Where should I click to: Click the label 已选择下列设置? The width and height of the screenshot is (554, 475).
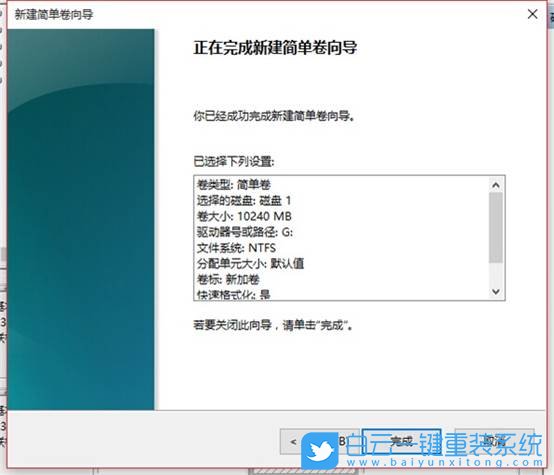click(234, 162)
